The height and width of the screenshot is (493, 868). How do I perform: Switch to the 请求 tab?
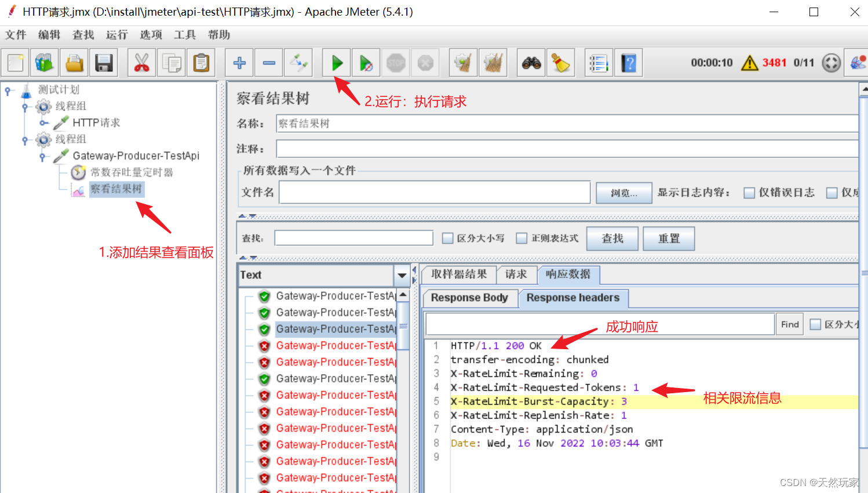(516, 274)
